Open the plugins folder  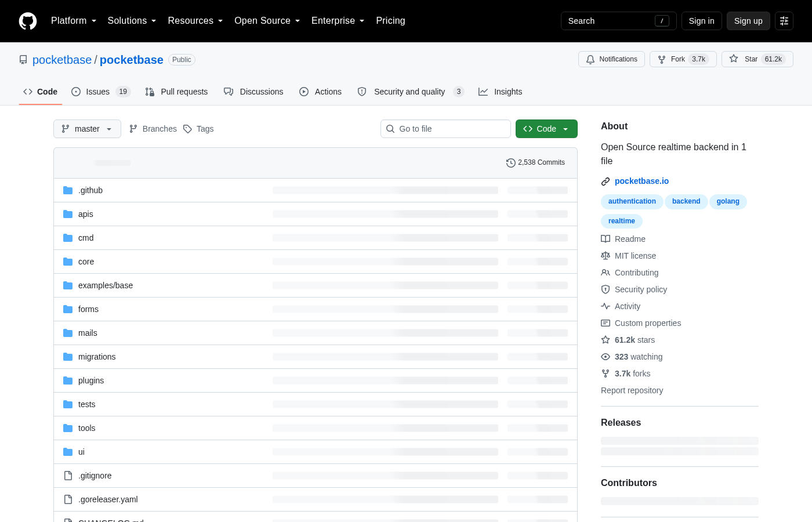click(91, 380)
